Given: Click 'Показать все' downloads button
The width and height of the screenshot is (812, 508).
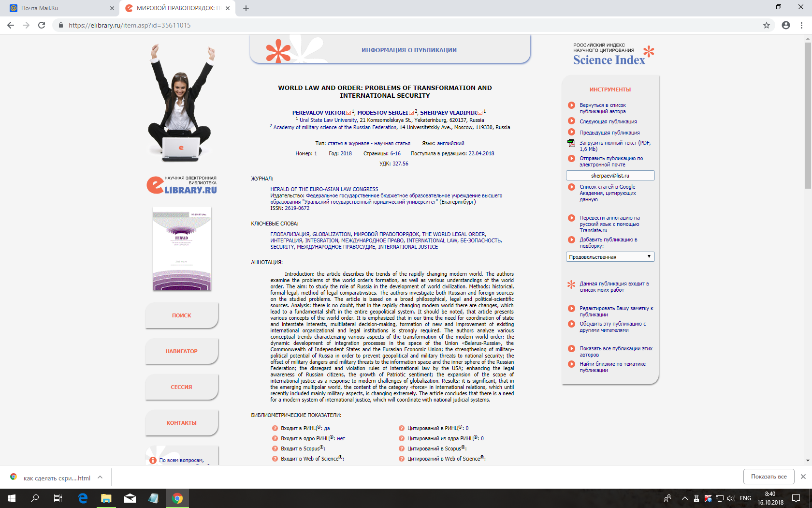Looking at the screenshot, I should [768, 477].
